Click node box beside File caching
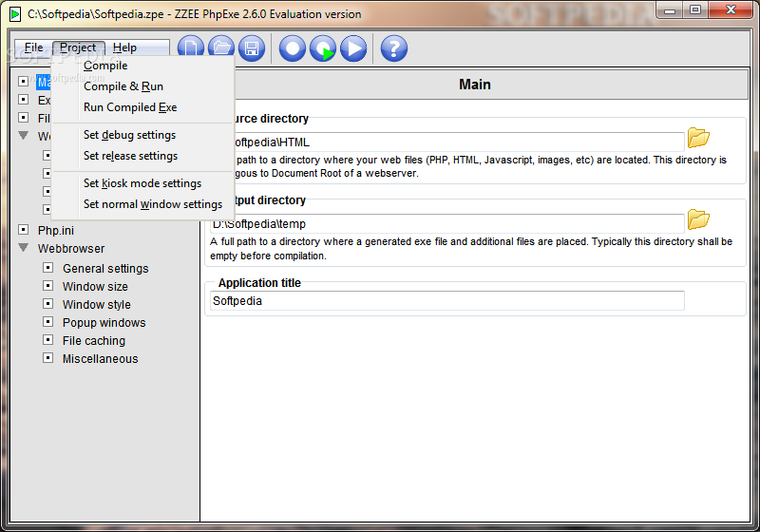 [47, 340]
